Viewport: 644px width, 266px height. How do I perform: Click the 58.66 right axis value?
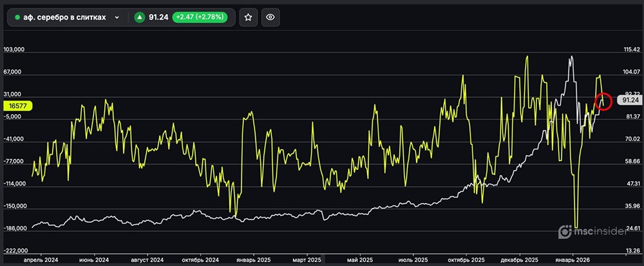[632, 161]
